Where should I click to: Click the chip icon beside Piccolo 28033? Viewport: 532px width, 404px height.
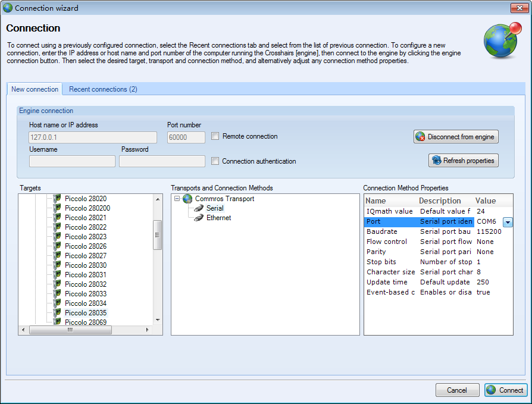point(57,293)
